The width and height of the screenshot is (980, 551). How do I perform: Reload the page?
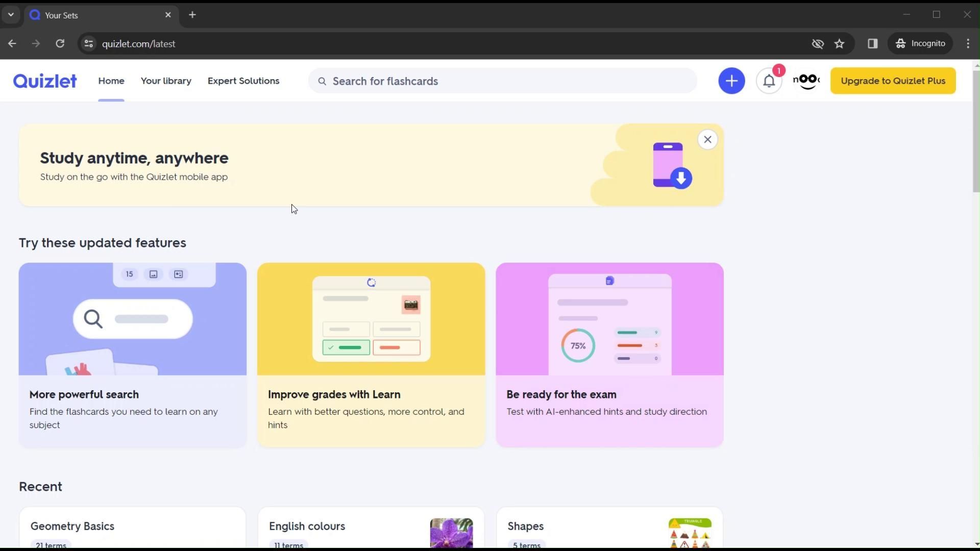(60, 44)
